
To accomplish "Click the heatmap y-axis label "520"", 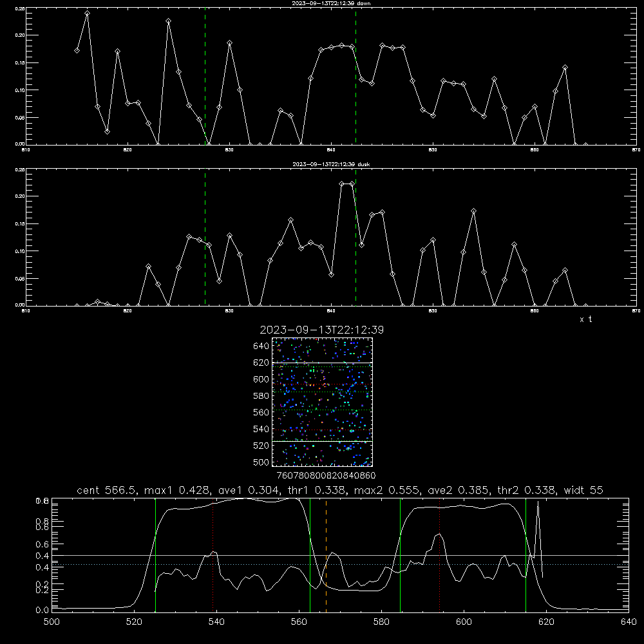I will click(x=261, y=446).
